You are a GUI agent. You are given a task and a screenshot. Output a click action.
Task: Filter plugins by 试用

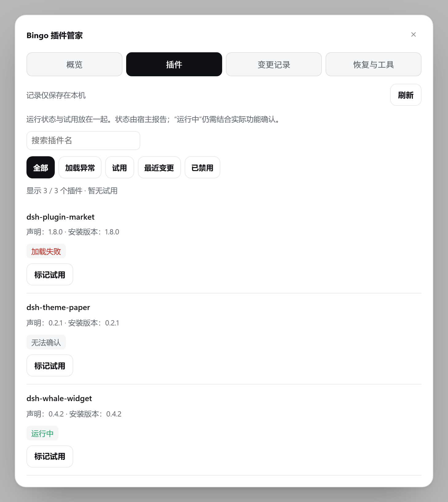point(120,167)
